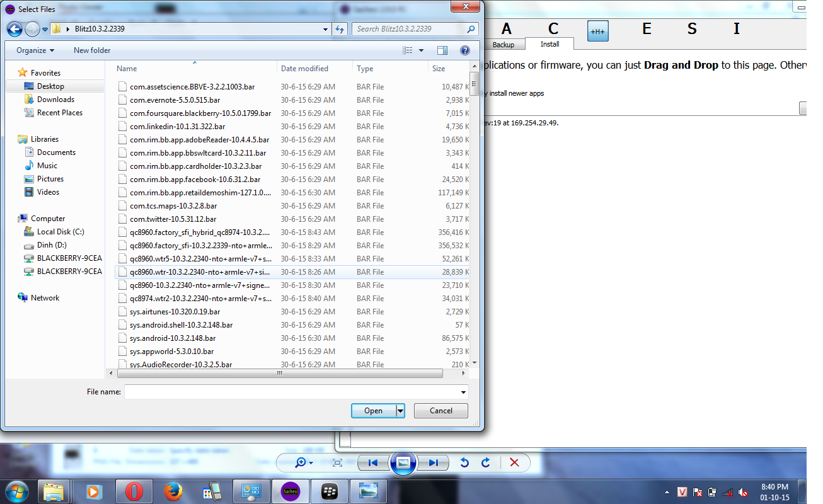Image resolution: width=823 pixels, height=504 pixels.
Task: Select com.evernote-5.5.0.515.bar
Action: 175,100
